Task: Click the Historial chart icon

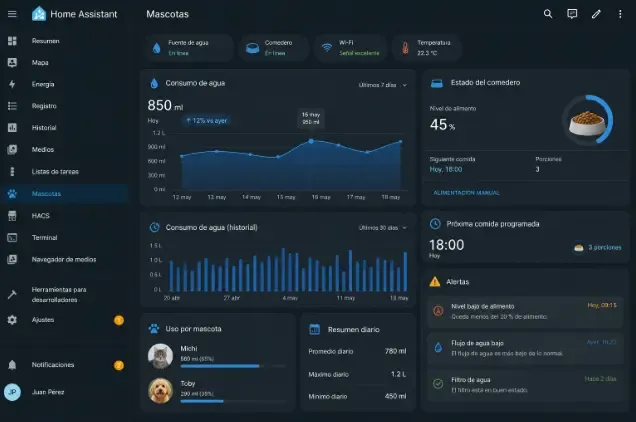Action: pos(12,128)
